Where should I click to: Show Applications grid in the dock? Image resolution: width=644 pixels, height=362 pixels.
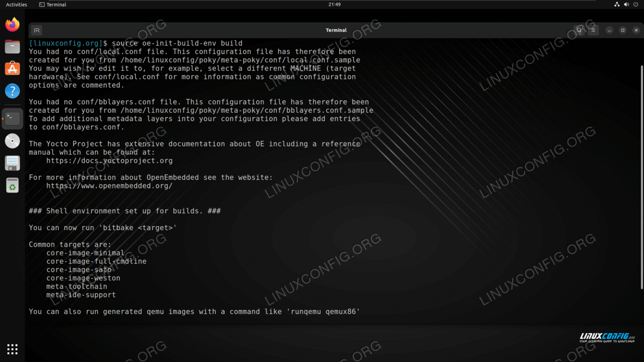(12, 349)
